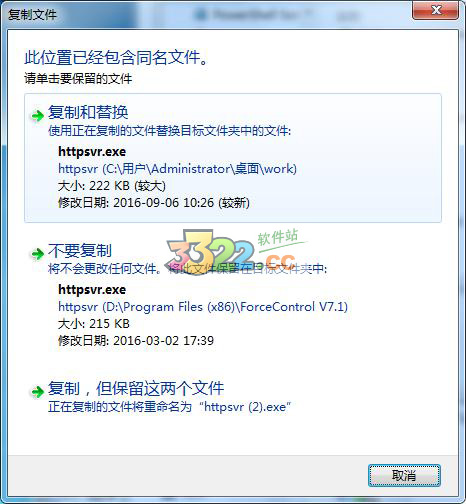The width and height of the screenshot is (466, 504).
Task: Click green arrow beside 复制和替换
Action: [x=37, y=116]
